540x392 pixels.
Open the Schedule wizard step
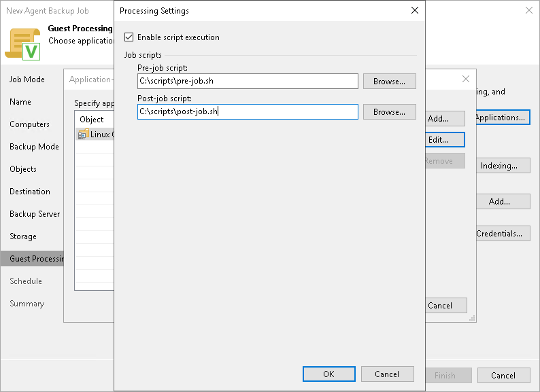point(26,281)
